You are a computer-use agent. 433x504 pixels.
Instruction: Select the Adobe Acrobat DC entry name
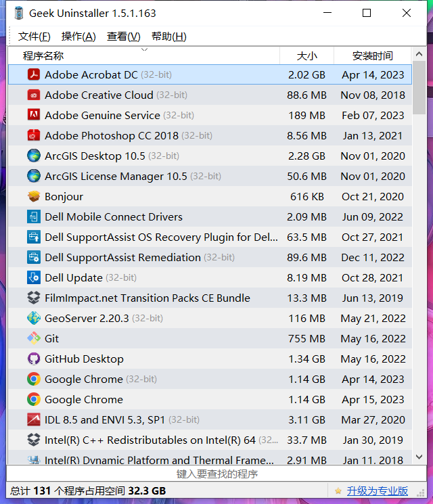[x=91, y=74]
